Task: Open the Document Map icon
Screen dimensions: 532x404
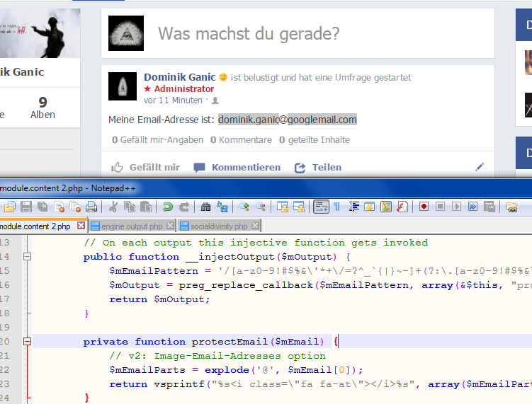Action: click(x=386, y=207)
